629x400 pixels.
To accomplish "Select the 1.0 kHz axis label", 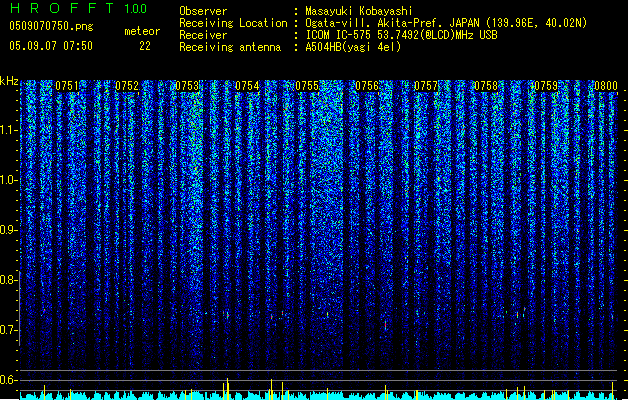I will point(9,180).
